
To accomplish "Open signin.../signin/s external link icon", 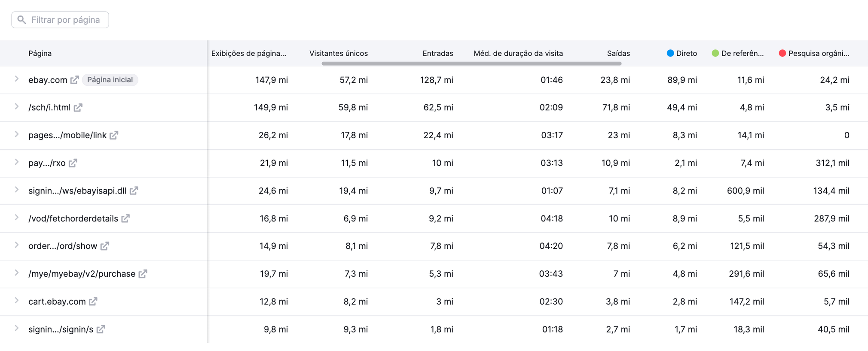I will tap(101, 329).
